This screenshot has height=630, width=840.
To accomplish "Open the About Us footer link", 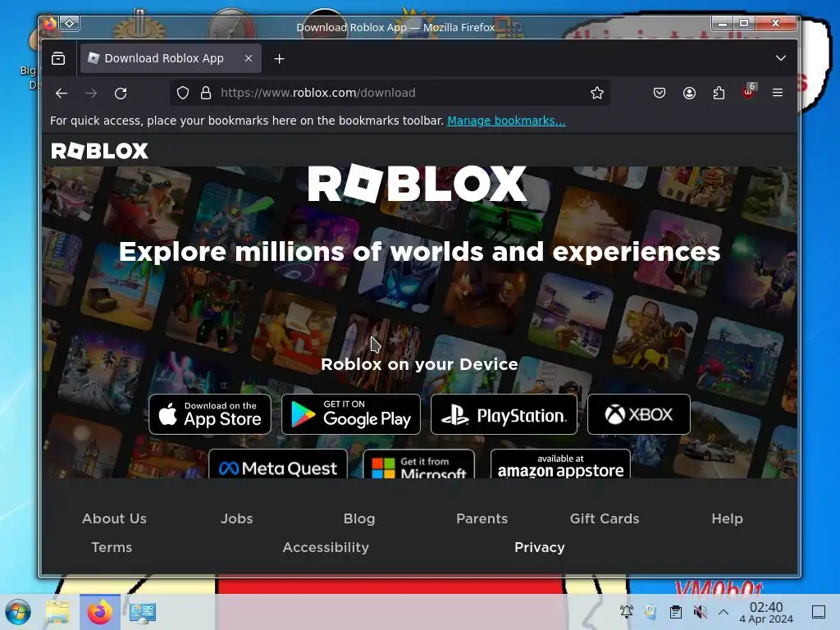I will pyautogui.click(x=114, y=518).
